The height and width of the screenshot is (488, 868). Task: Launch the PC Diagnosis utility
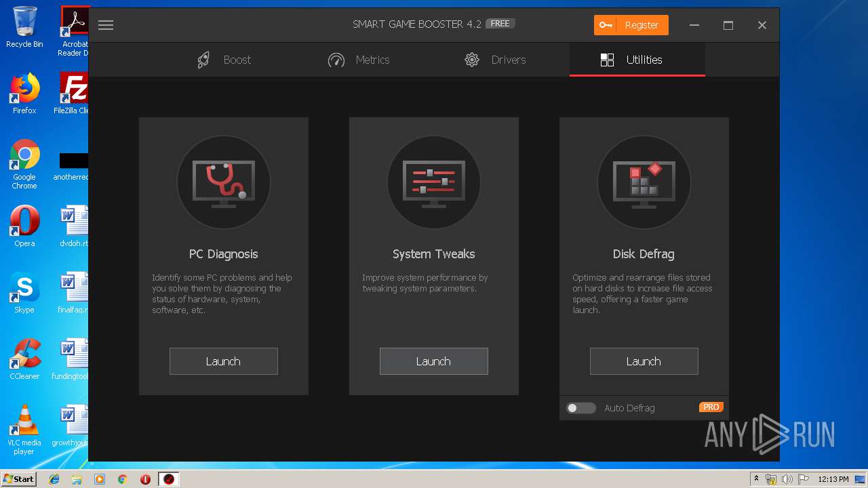click(x=224, y=361)
